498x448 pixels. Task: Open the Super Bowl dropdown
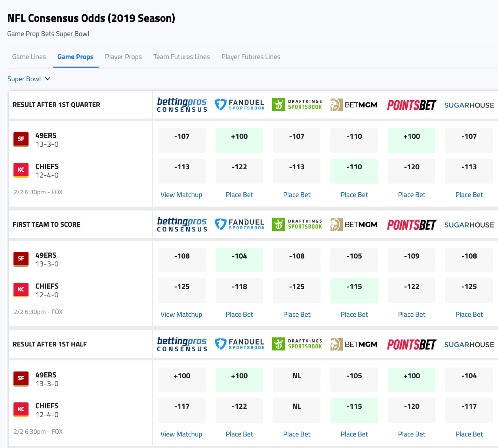tap(29, 79)
